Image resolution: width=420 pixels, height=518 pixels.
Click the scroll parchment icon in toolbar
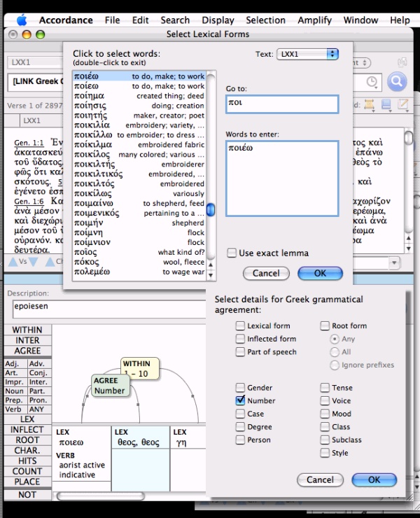369,105
